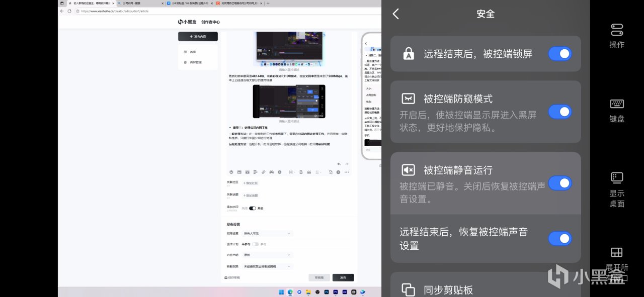Click the insert link icon in editor toolbar
The width and height of the screenshot is (644, 297).
[x=264, y=172]
